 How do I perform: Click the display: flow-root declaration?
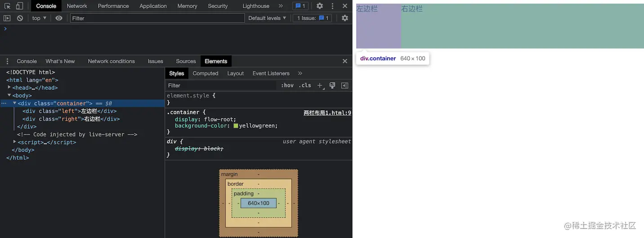[x=206, y=119]
